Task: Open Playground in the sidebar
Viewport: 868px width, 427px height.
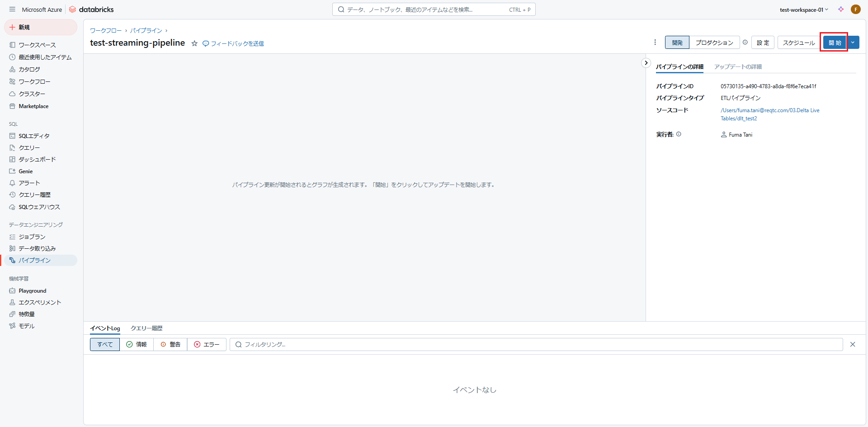Action: pos(41,290)
